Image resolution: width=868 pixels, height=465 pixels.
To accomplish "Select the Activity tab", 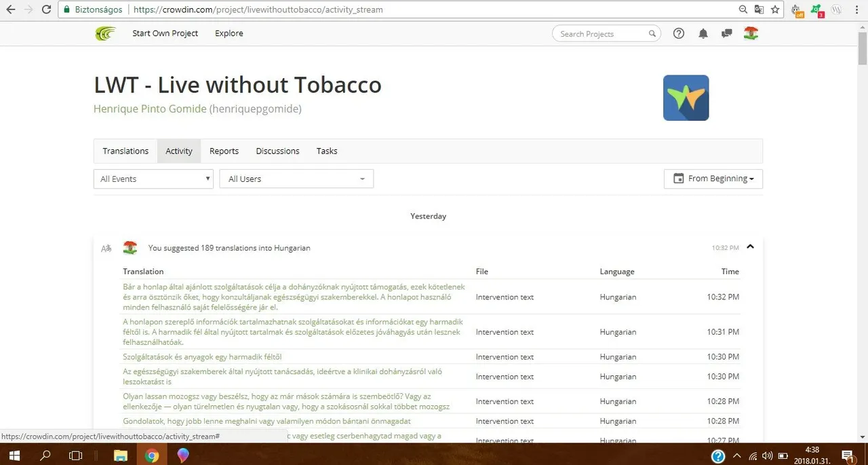I will point(179,151).
